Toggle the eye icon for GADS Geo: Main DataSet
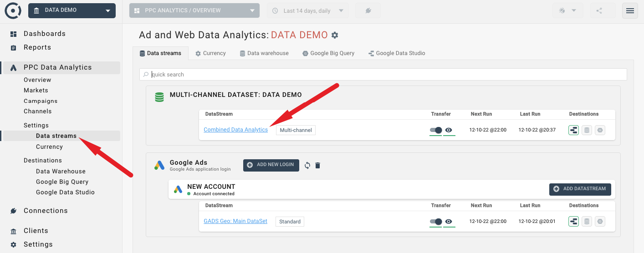644x253 pixels. point(449,222)
